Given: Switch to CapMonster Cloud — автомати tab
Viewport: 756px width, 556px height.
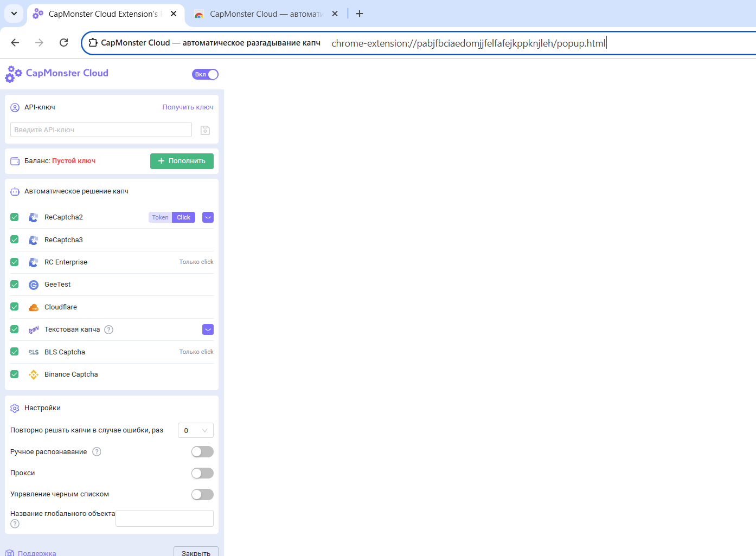Looking at the screenshot, I should tap(266, 14).
